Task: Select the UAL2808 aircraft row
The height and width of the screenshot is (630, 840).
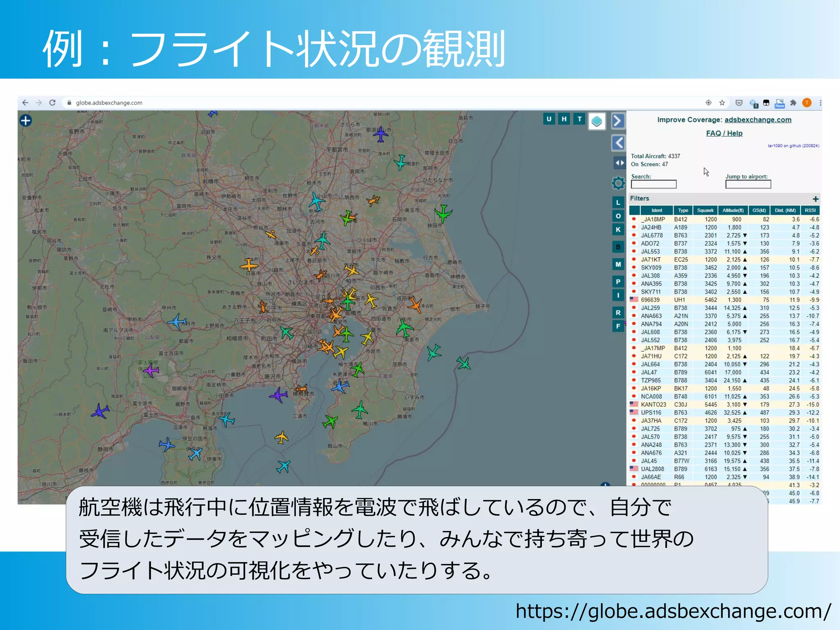Action: [725, 469]
